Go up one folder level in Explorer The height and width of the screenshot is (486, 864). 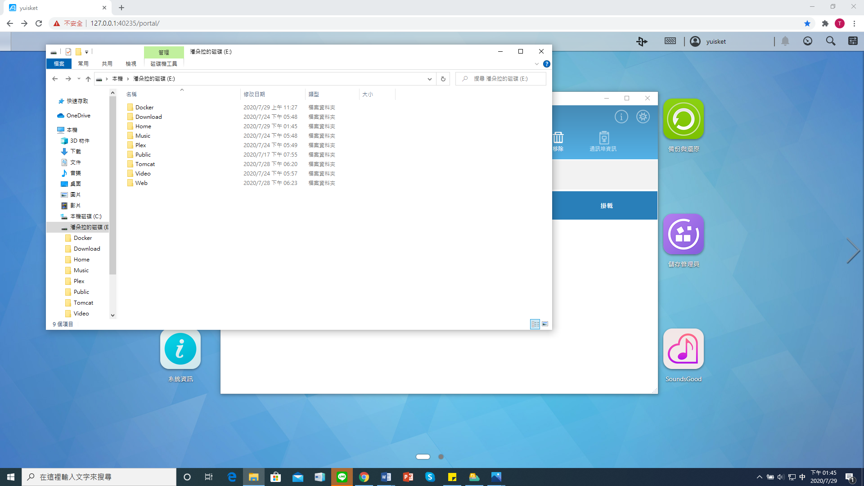(x=88, y=79)
